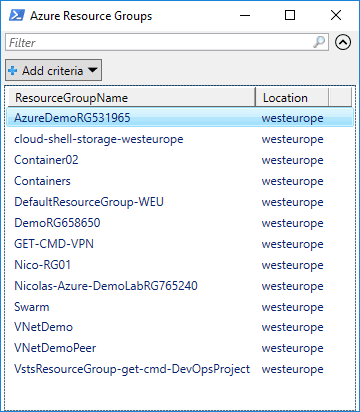Click the PowerShell icon in title bar
Viewport: 360px width, 412px height.
click(16, 15)
